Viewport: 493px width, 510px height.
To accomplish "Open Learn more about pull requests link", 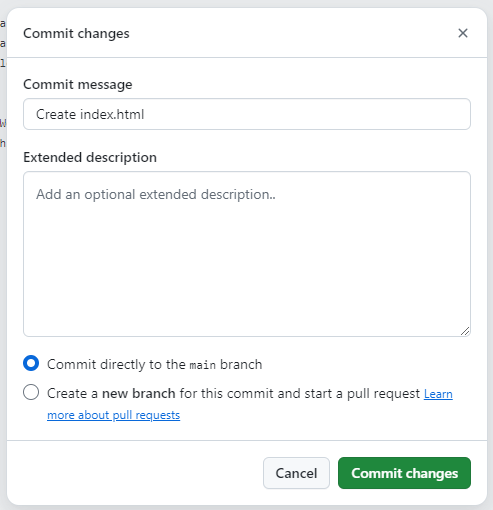I will point(113,415).
